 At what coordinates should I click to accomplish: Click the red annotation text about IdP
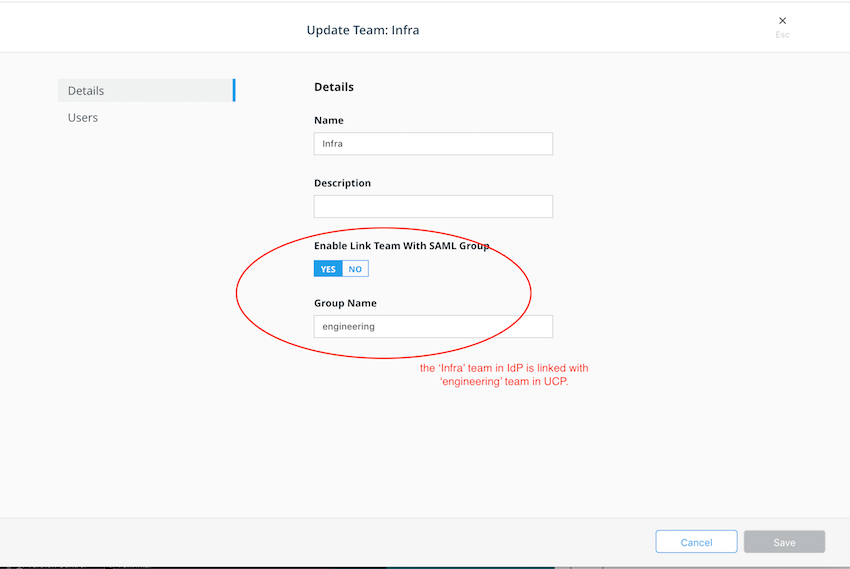tap(504, 375)
